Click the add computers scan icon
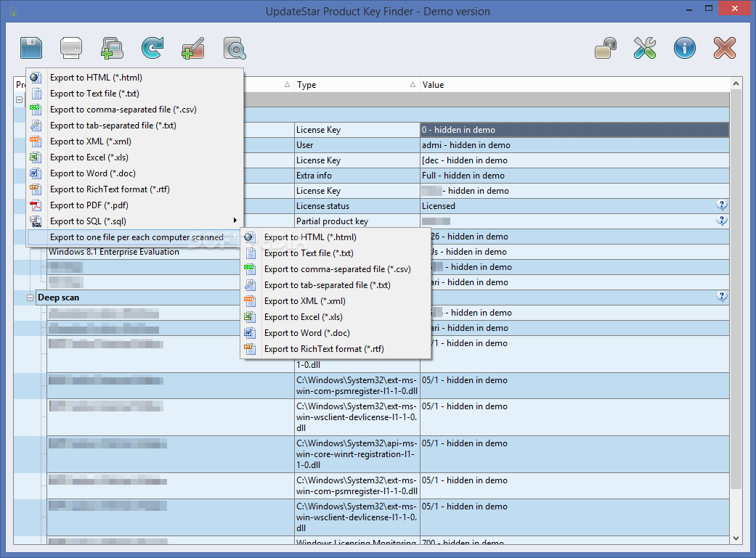Image resolution: width=756 pixels, height=558 pixels. click(x=112, y=48)
